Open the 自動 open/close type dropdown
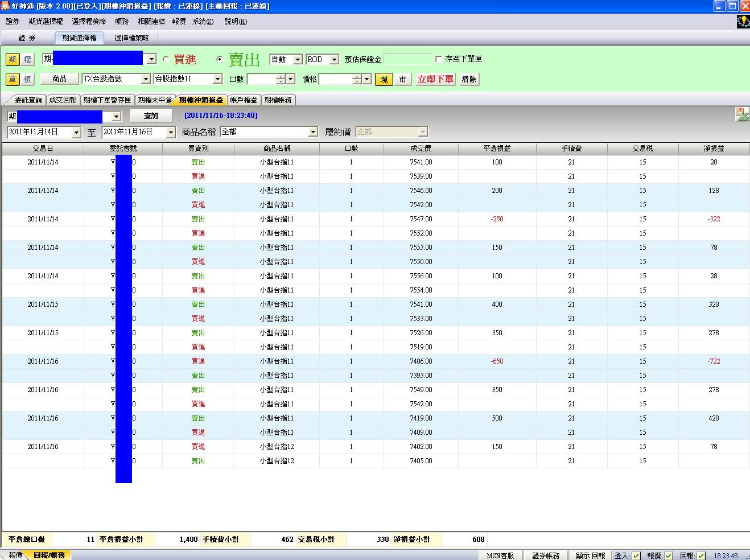The width and height of the screenshot is (750, 560). (x=298, y=59)
